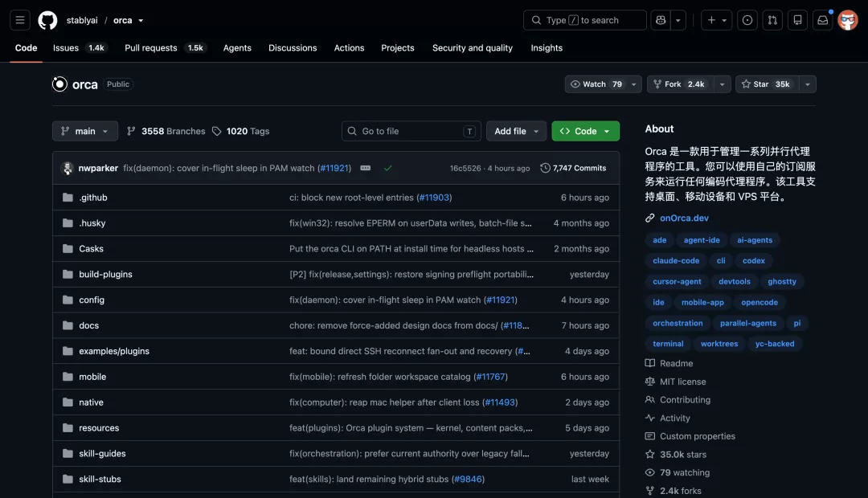Screen dimensions: 868x498
Task: Click the Type / to search box
Action: [584, 20]
